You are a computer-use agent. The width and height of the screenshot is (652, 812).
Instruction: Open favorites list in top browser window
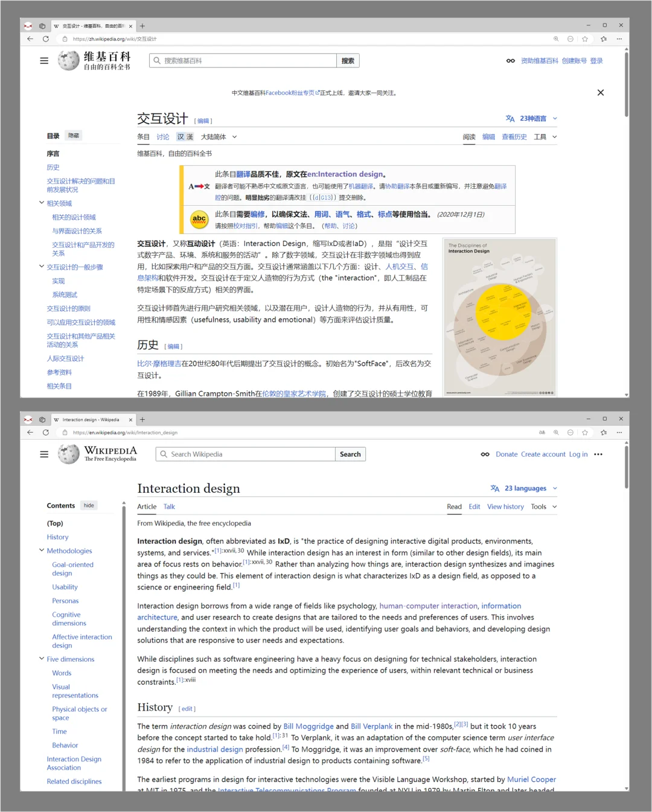click(x=604, y=39)
